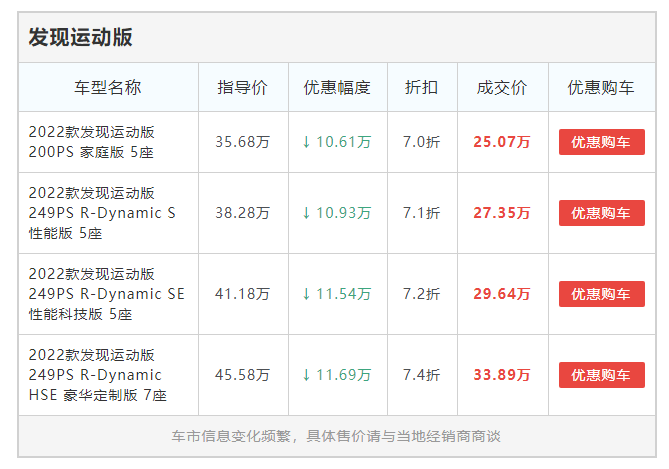Click the 指导价 column header
Screen dimensions: 669x469
click(x=242, y=87)
